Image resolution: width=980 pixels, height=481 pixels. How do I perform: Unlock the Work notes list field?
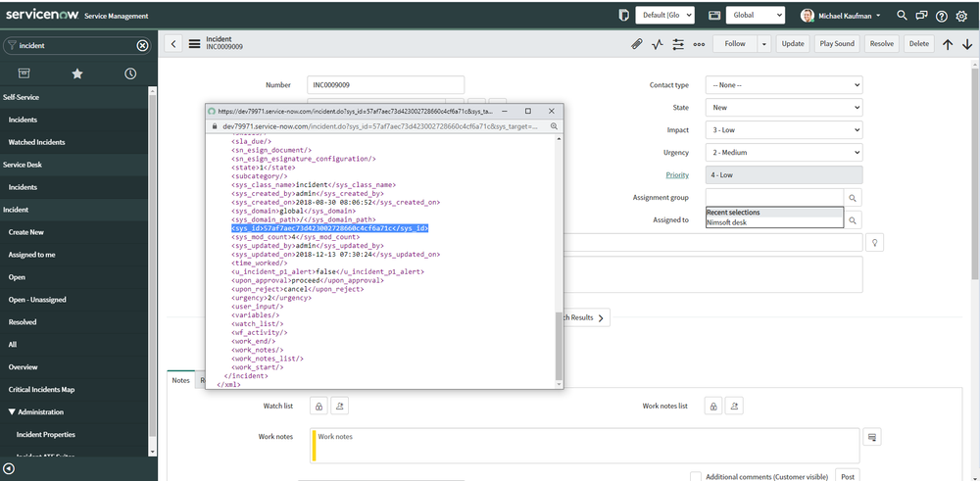713,406
